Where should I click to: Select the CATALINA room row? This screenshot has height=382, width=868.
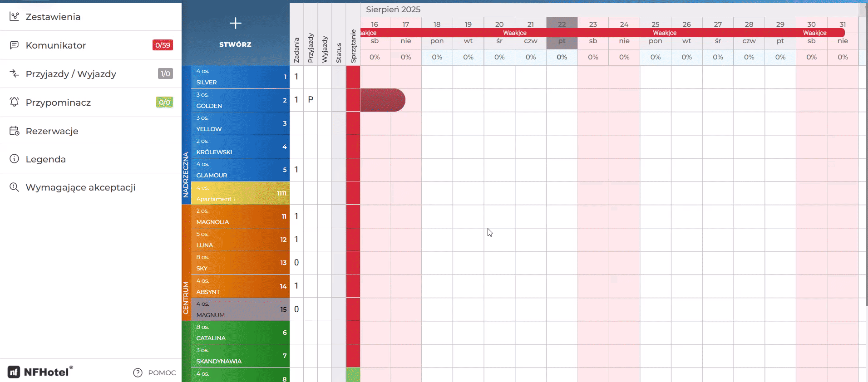tap(240, 333)
